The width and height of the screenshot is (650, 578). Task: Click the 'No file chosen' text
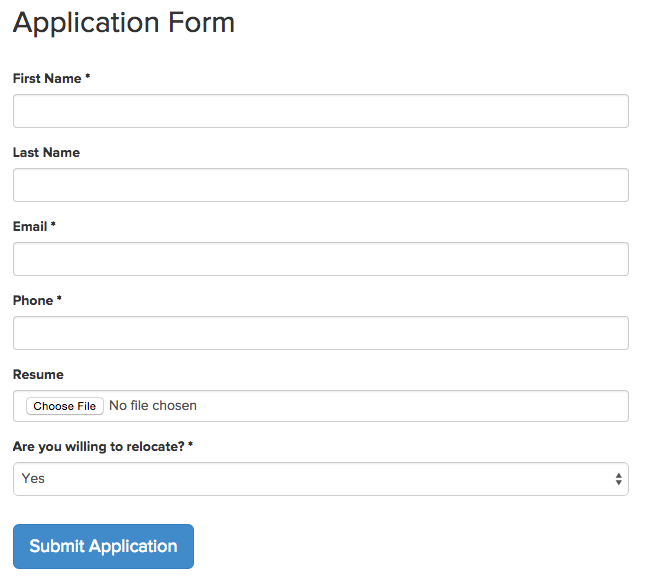(153, 406)
